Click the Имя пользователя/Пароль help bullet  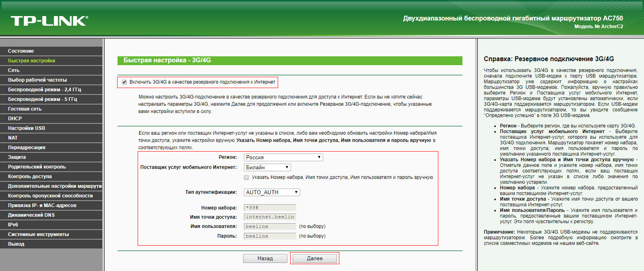click(569, 216)
